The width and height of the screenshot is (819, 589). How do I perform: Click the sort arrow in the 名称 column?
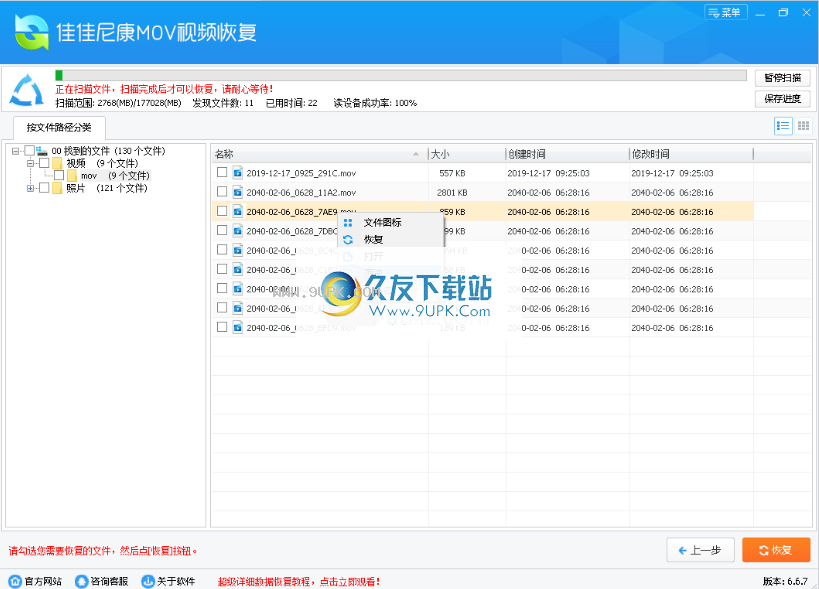[x=416, y=154]
